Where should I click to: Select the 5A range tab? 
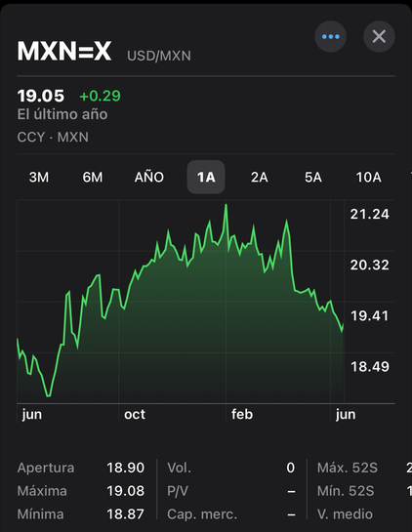coord(312,177)
